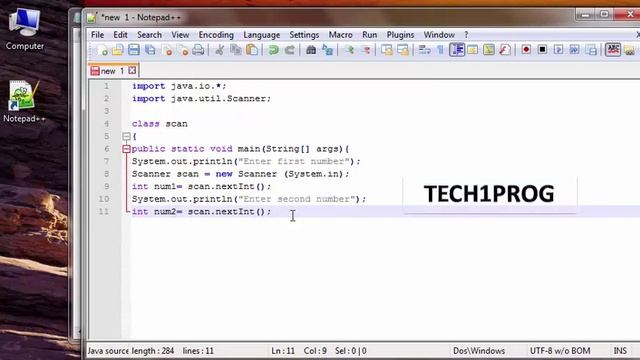The height and width of the screenshot is (360, 640).
Task: Click the Notepad++ title bar app icon
Action: click(x=91, y=18)
